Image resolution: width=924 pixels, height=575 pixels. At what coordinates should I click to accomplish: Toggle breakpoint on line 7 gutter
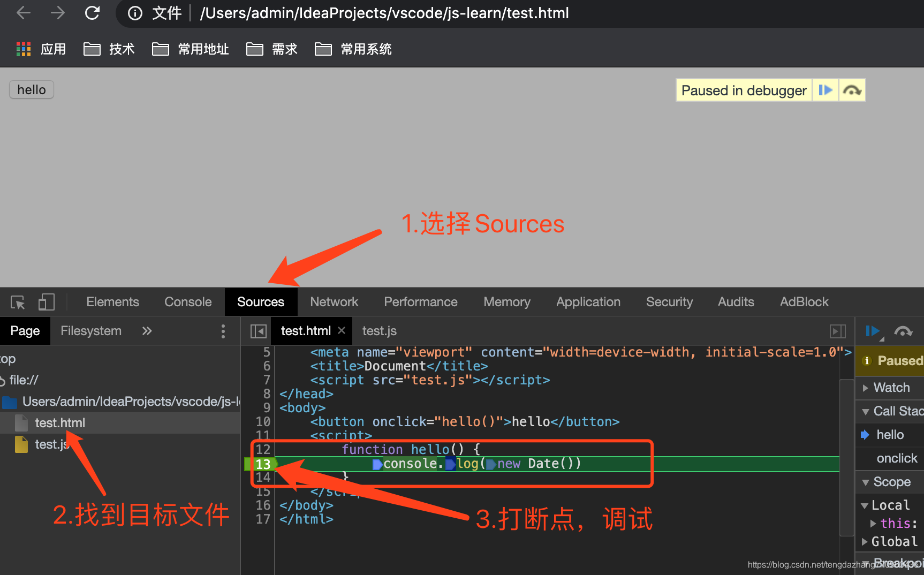[x=266, y=380]
